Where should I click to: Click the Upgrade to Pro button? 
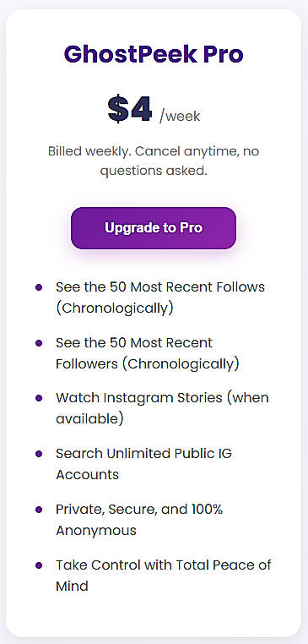154,228
